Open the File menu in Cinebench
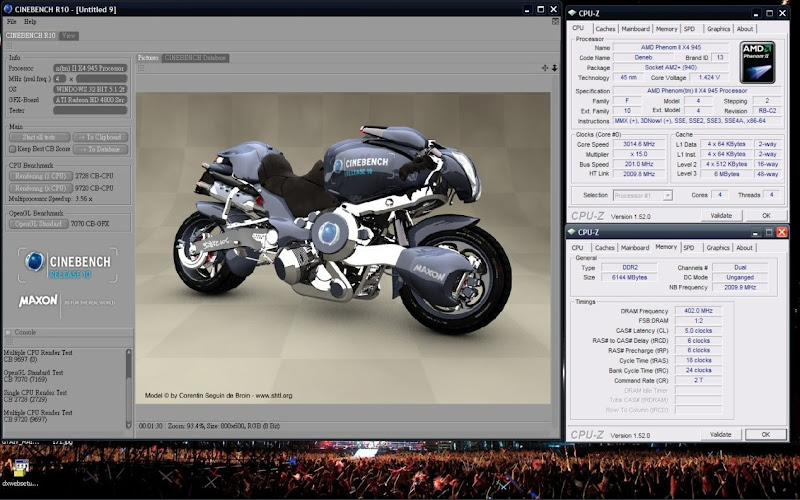The height and width of the screenshot is (500, 800). coord(11,21)
